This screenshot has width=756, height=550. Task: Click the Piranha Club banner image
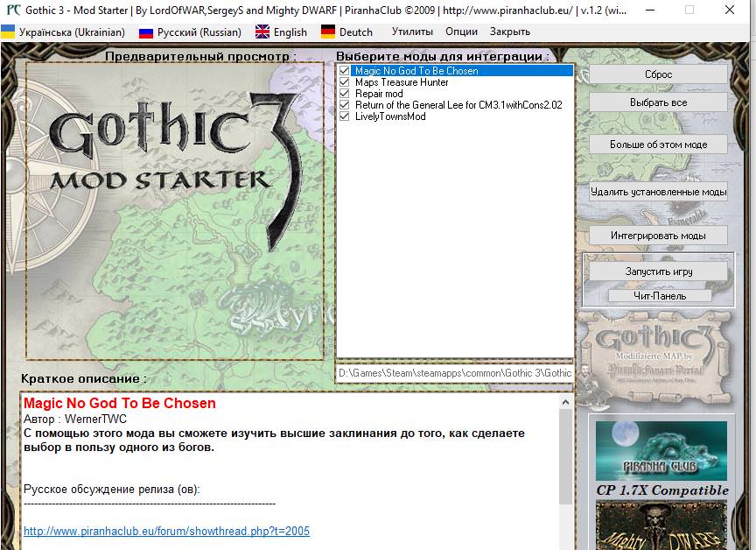(661, 451)
